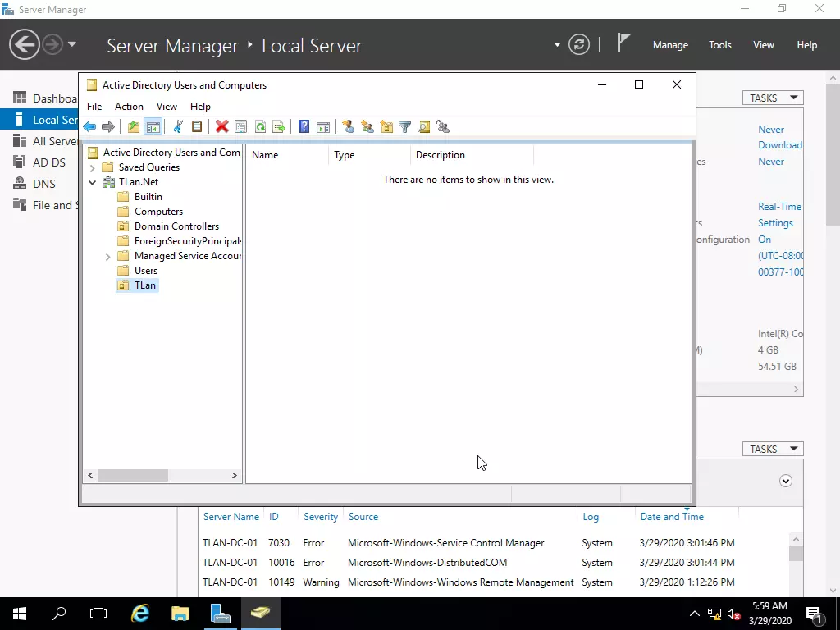
Task: Click the Up one level folder icon
Action: [x=134, y=127]
